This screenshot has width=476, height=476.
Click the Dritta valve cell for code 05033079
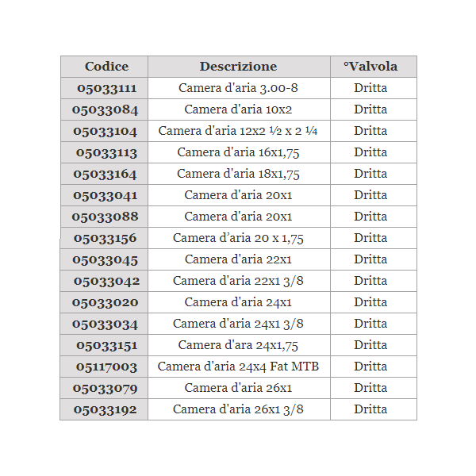click(370, 388)
